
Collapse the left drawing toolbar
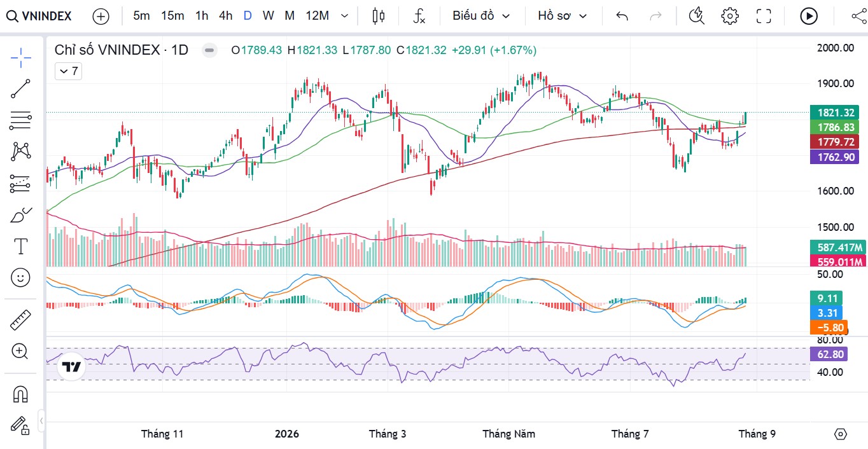click(x=41, y=420)
